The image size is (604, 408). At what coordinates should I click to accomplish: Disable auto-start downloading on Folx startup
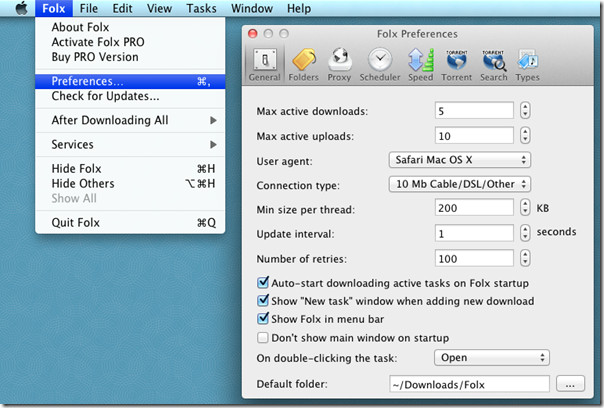pos(263,282)
